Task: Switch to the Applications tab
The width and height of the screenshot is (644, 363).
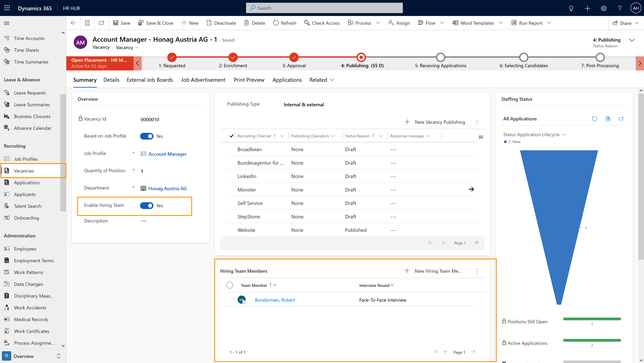Action: click(287, 80)
